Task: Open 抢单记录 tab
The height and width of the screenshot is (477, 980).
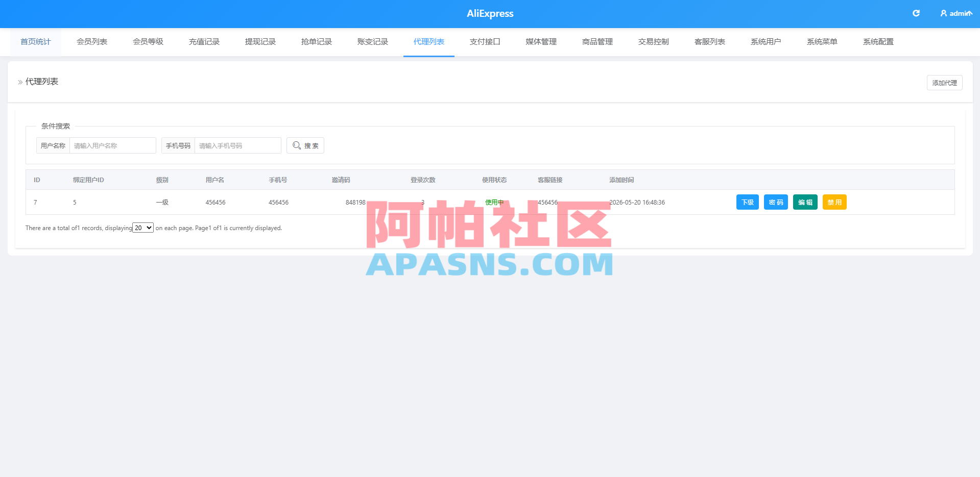Action: click(317, 42)
